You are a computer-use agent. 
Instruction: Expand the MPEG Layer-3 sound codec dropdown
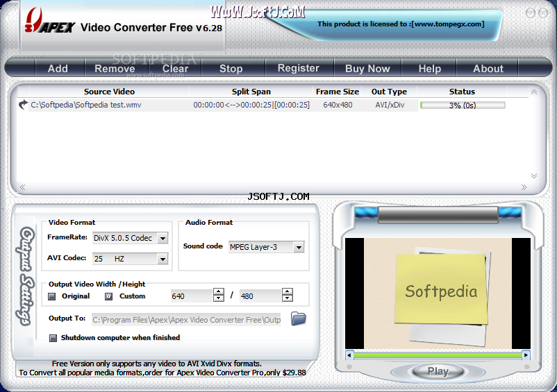[x=299, y=247]
